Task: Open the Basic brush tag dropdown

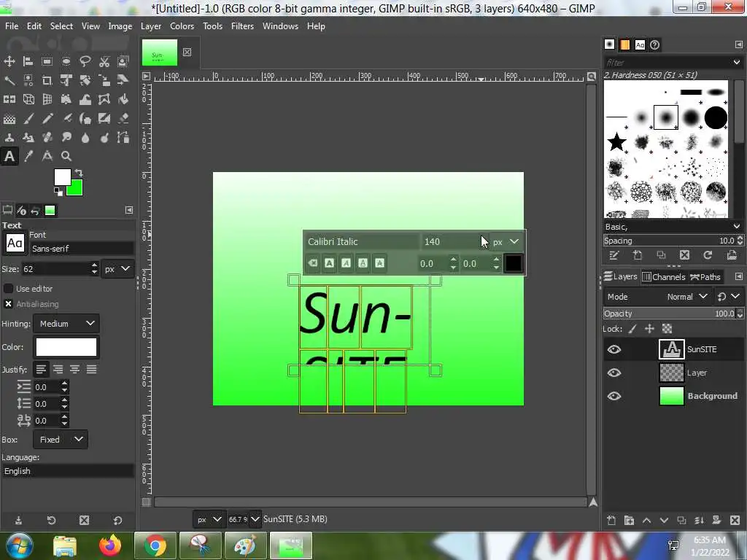Action: tap(737, 227)
